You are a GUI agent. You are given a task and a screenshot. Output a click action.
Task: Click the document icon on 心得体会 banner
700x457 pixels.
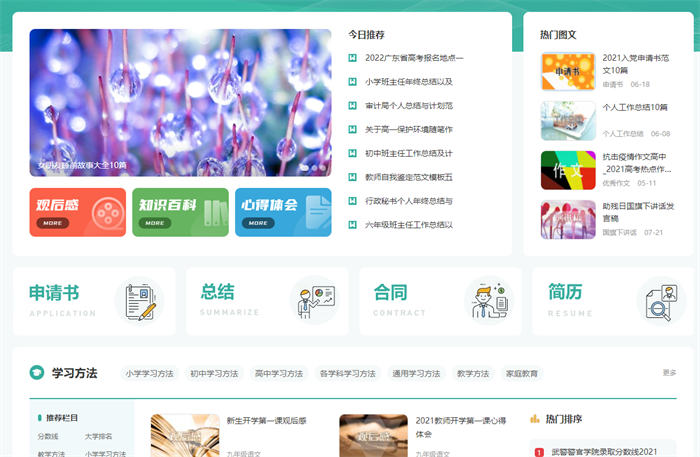[316, 212]
